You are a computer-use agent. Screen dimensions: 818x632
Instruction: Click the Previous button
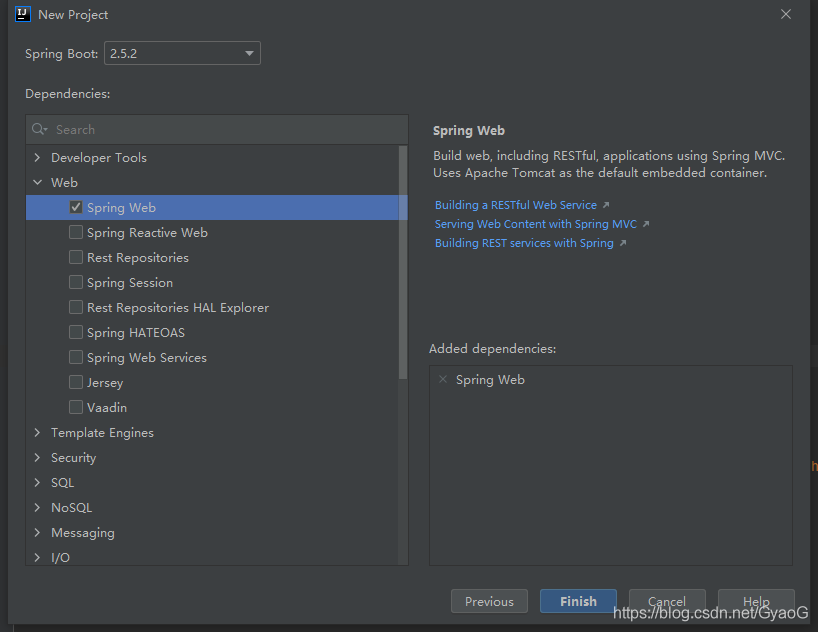click(489, 601)
